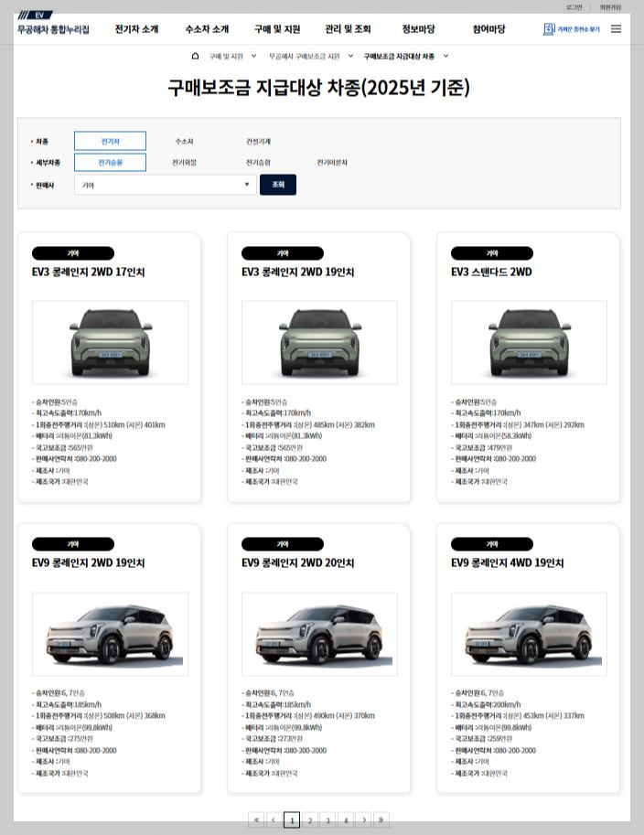Go to page 2
Image resolution: width=644 pixels, height=835 pixels.
310,819
